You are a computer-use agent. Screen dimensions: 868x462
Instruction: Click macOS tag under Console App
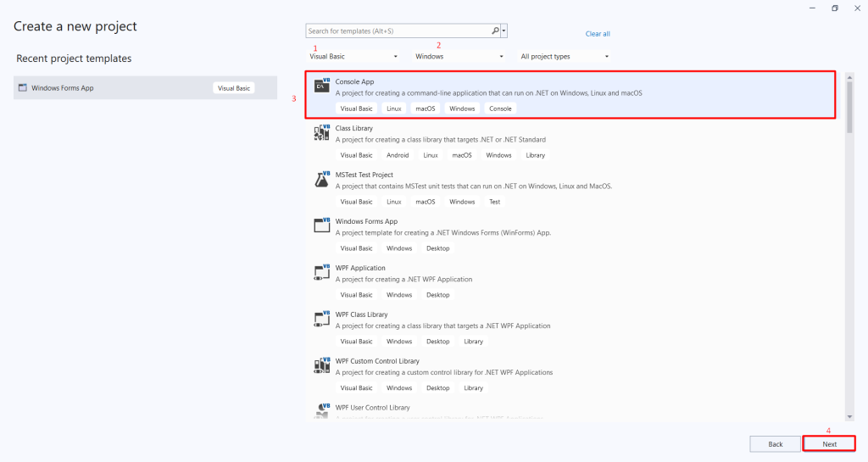pyautogui.click(x=426, y=109)
